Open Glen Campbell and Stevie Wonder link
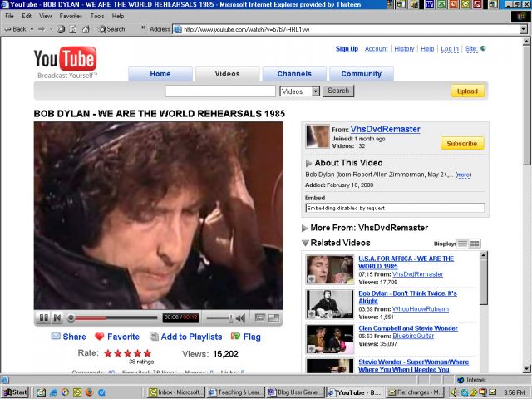The width and height of the screenshot is (532, 399). pyautogui.click(x=408, y=328)
